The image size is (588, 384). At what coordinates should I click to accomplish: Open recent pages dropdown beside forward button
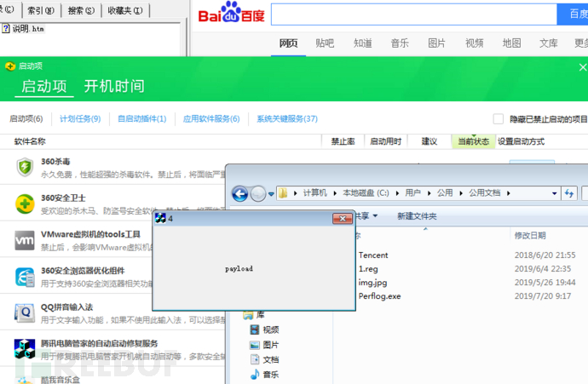coord(271,194)
